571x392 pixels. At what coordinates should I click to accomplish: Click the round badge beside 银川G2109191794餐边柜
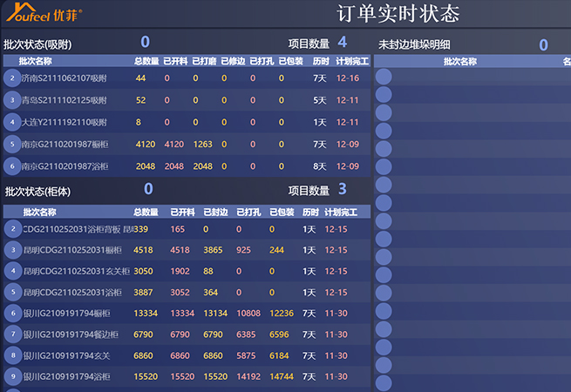pyautogui.click(x=12, y=335)
